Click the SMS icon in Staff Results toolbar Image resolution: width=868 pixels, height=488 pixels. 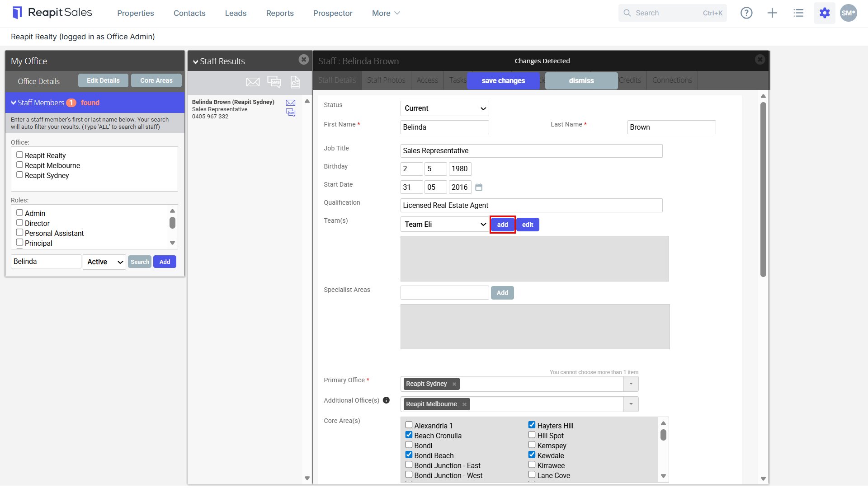274,82
